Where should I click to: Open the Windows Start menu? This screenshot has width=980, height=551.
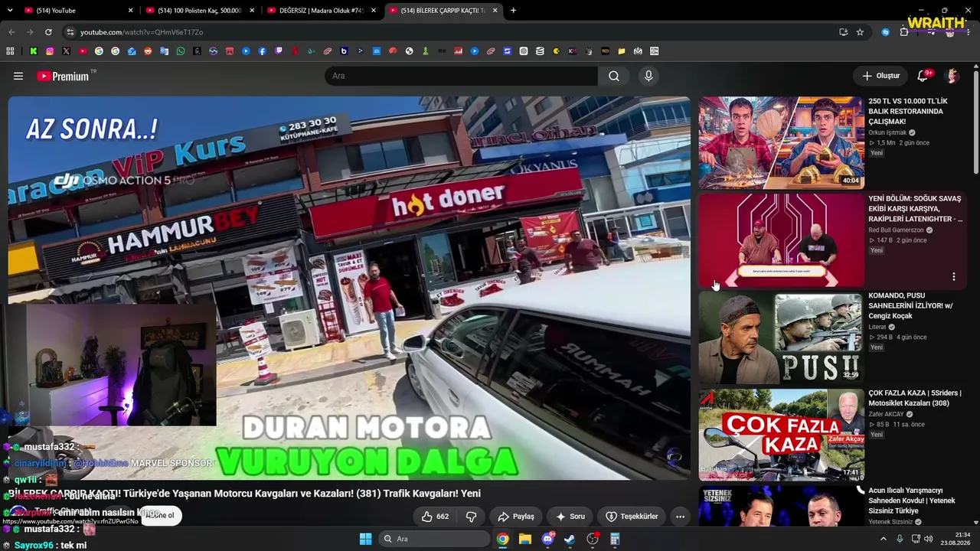[365, 539]
